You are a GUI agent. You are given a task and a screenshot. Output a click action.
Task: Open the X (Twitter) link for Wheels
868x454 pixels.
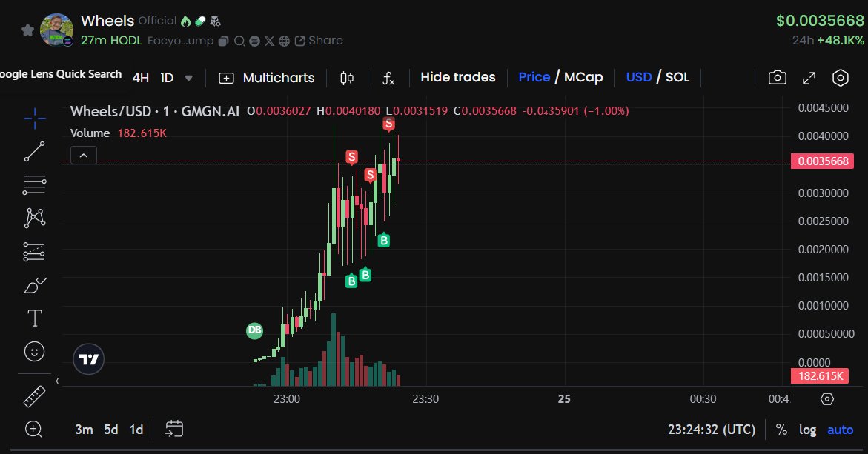269,41
